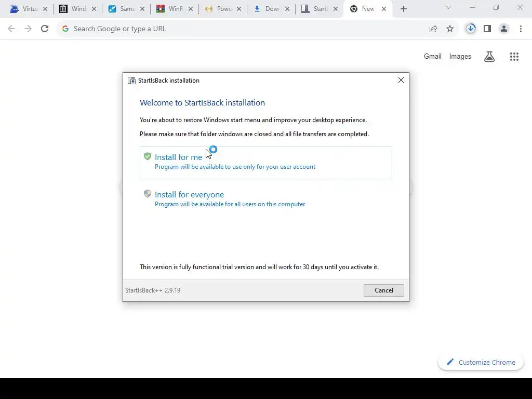532x399 pixels.
Task: Click the UAC shield icon by Install for everyone
Action: coord(147,194)
